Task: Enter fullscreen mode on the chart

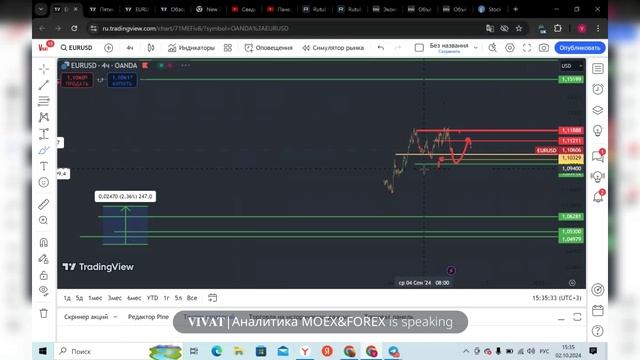Action: (527, 48)
